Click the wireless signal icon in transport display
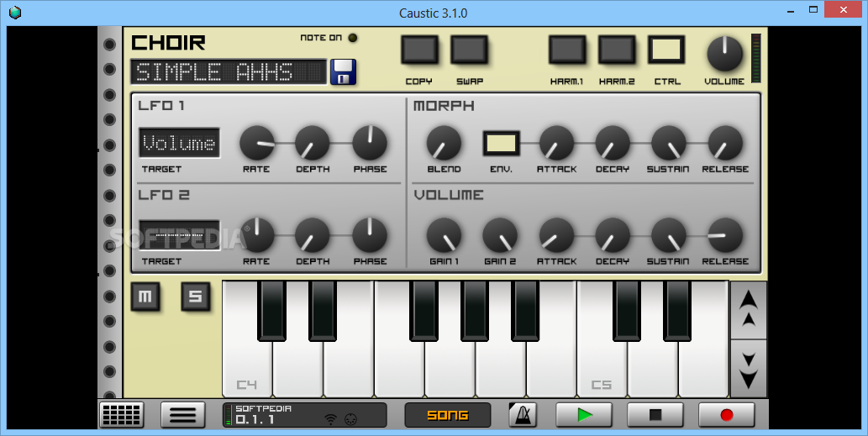Screen dimensions: 868x436 pos(330,419)
